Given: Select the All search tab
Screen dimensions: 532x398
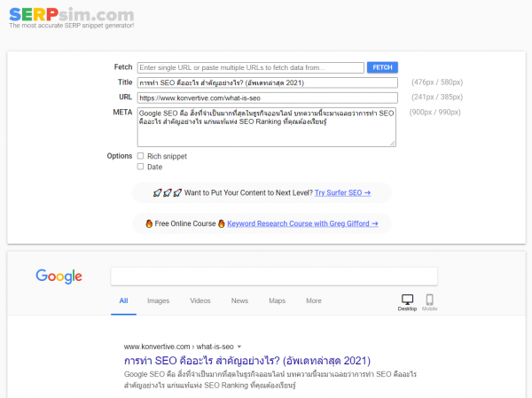Looking at the screenshot, I should (123, 300).
